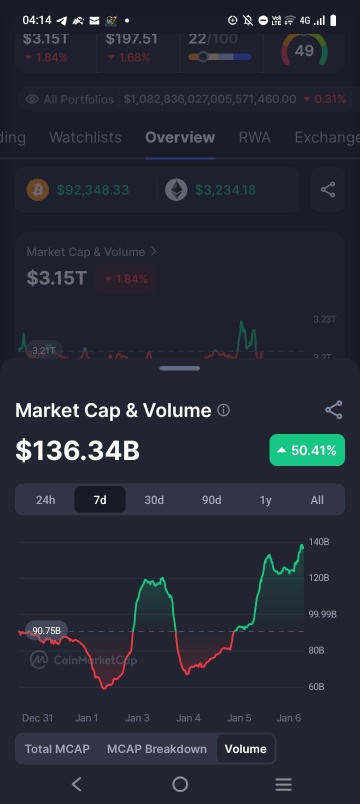
Task: Tap the Android back navigation arrow
Action: (77, 783)
